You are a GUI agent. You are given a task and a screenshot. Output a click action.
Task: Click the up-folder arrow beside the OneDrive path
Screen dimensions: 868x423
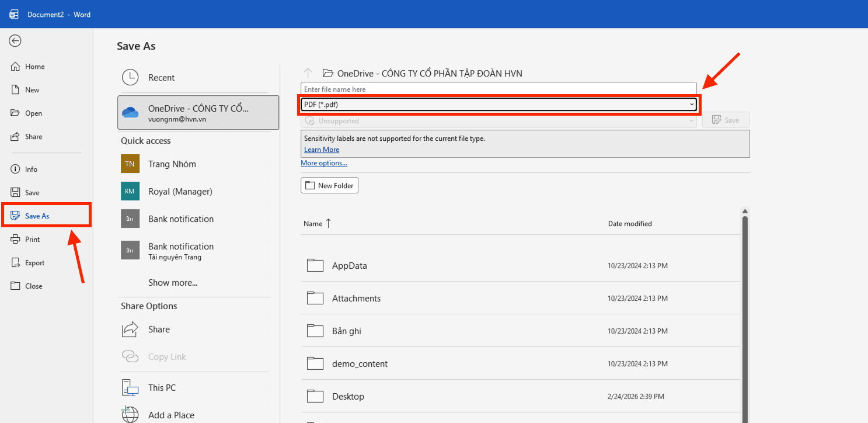pyautogui.click(x=308, y=74)
